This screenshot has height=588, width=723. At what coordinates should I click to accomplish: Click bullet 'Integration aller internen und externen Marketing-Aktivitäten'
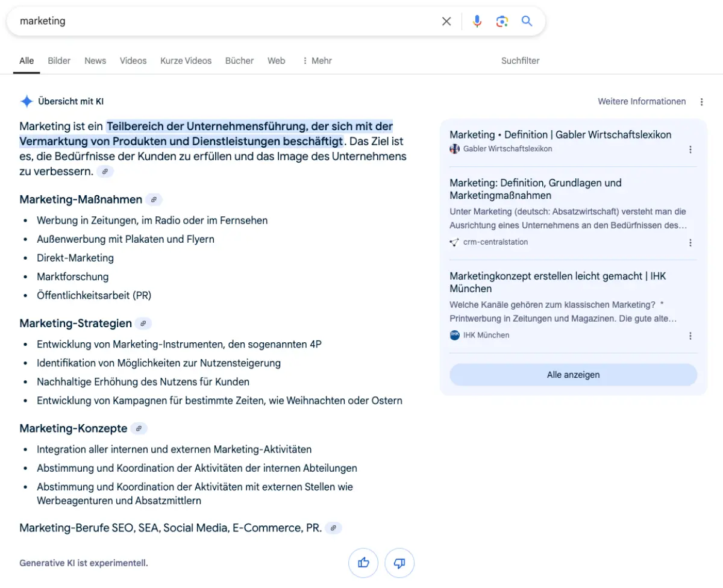174,449
